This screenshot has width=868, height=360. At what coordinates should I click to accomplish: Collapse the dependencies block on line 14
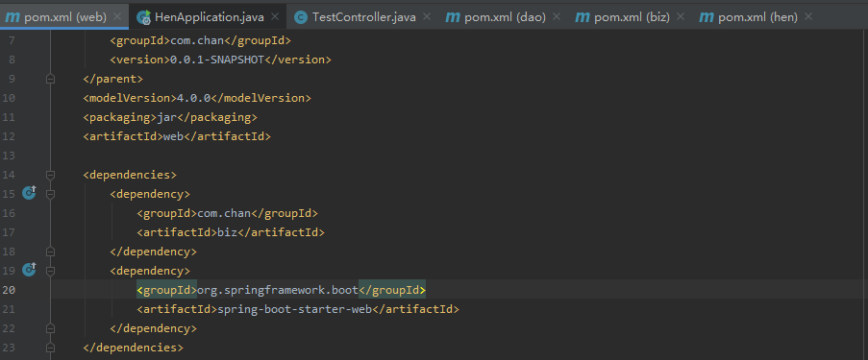point(50,175)
